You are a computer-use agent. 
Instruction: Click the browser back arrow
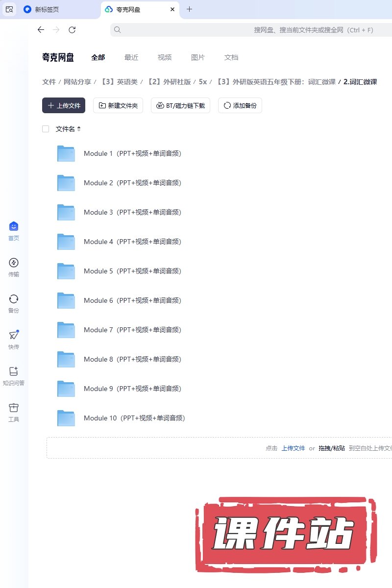click(x=41, y=30)
